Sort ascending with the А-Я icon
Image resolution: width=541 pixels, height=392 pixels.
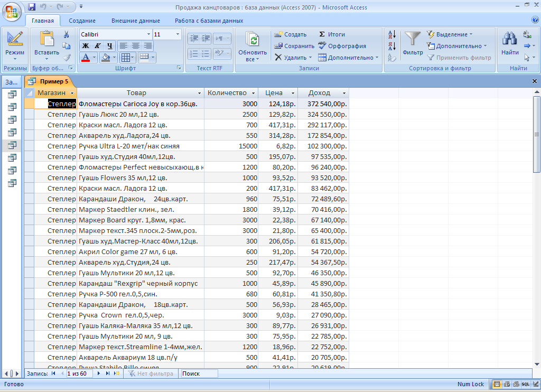tap(392, 34)
